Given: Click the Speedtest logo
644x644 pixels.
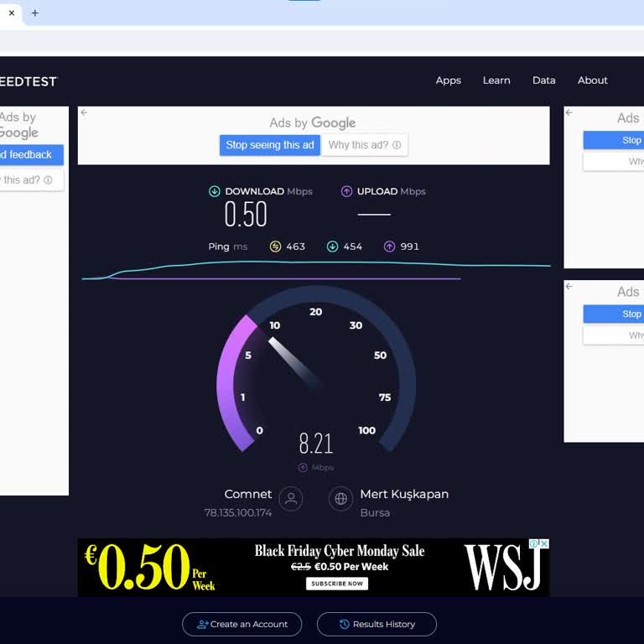Looking at the screenshot, I should click(x=29, y=81).
